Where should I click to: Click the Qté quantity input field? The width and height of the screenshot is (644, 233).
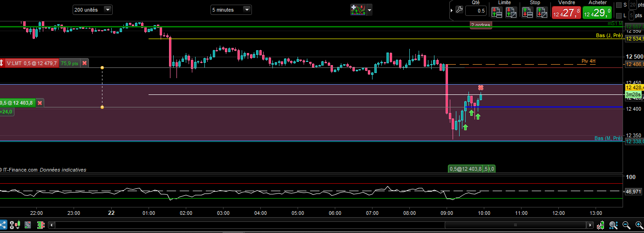(475, 10)
